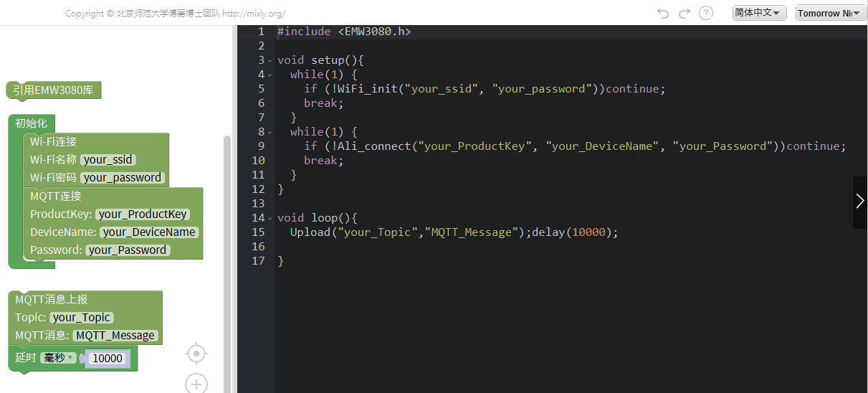Screen dimensions: 868x393
Task: Open the 毫秒 unit dropdown in the delay block
Action: click(x=58, y=358)
